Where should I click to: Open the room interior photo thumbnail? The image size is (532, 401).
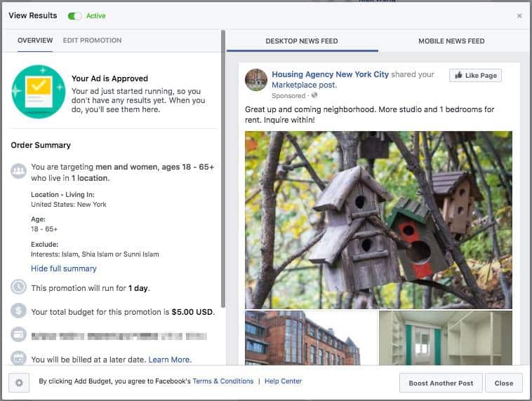[x=446, y=338]
